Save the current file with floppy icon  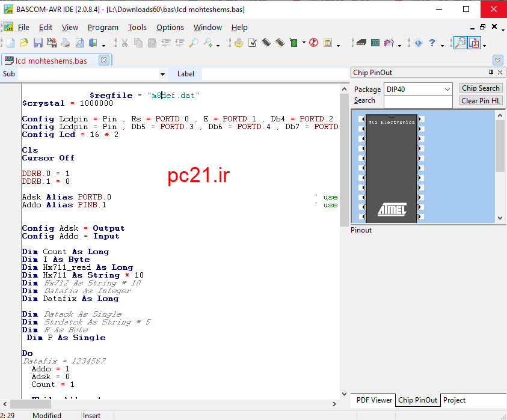click(38, 43)
